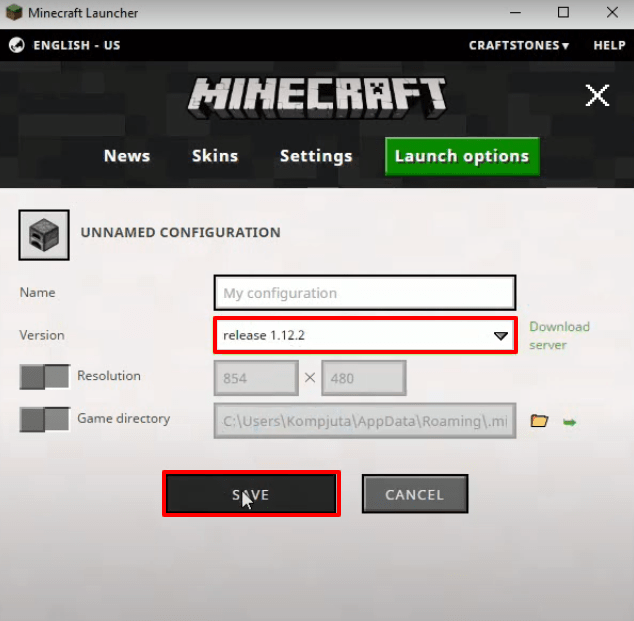The height and width of the screenshot is (621, 634).
Task: Click the Download server link
Action: point(559,336)
